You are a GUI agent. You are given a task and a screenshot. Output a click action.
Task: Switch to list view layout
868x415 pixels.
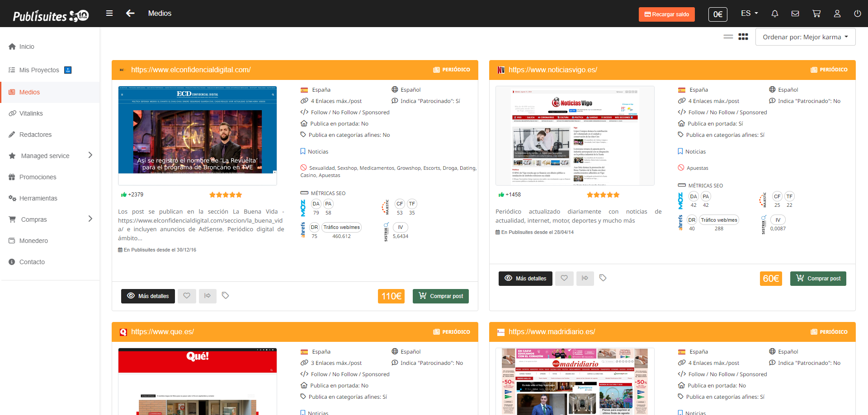coord(728,37)
